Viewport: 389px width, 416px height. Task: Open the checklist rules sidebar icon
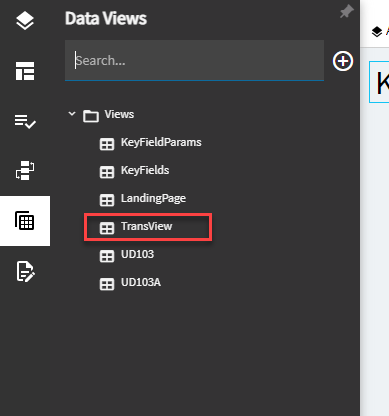(x=25, y=121)
